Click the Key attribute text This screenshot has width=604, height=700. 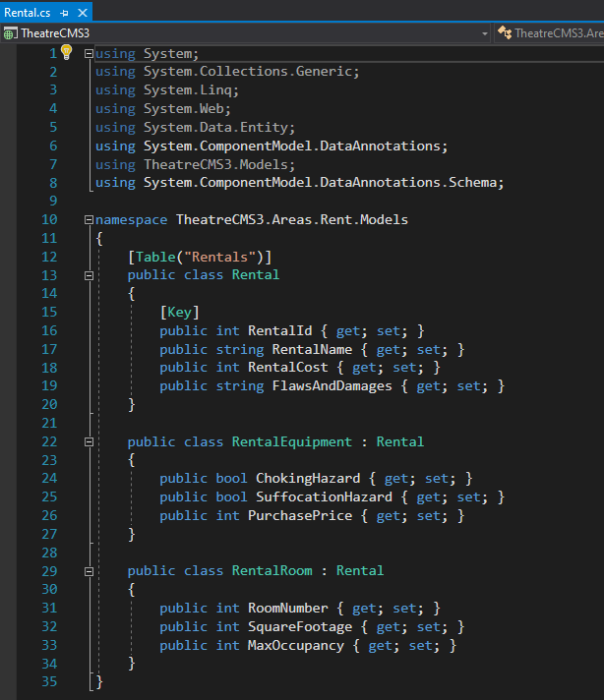point(180,312)
